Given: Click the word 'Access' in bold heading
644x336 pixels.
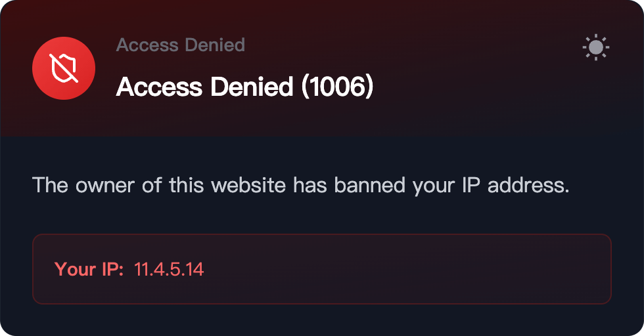Looking at the screenshot, I should (159, 87).
